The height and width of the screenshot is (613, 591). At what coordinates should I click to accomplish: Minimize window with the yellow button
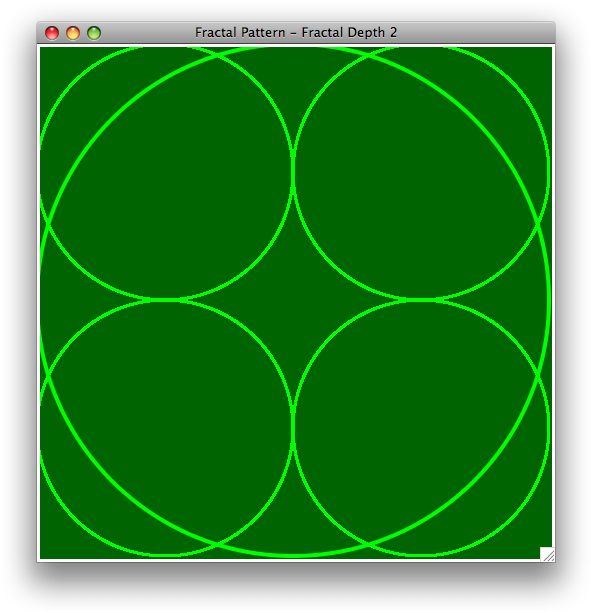click(x=73, y=33)
